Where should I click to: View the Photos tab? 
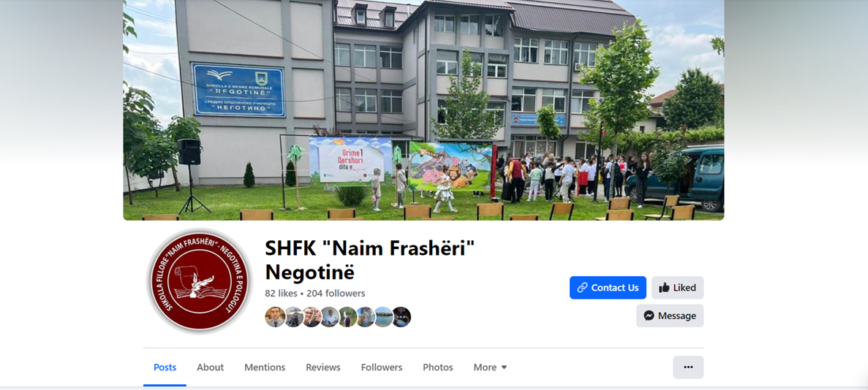(438, 367)
